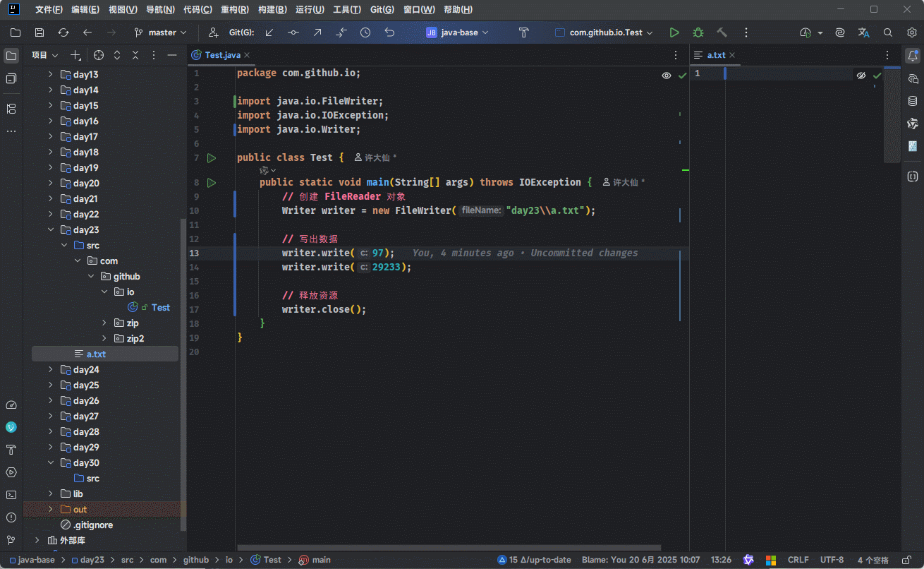Open Search Everywhere magnifier icon

(888, 32)
